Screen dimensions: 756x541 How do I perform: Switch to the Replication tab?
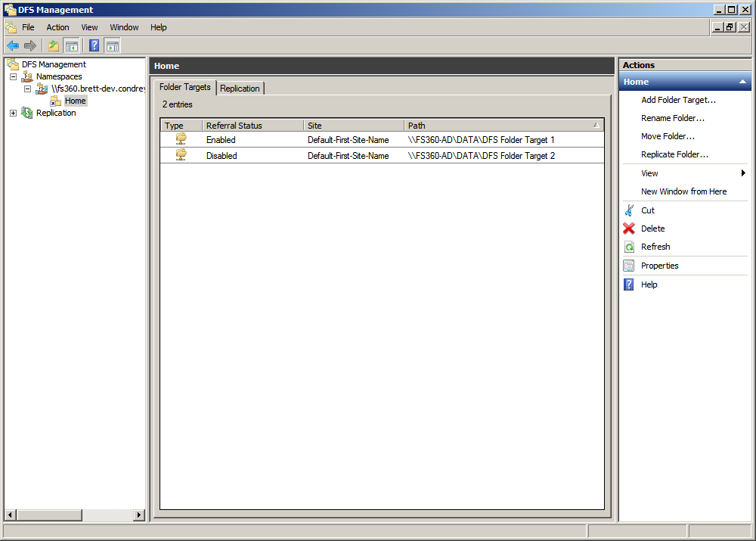pos(240,89)
